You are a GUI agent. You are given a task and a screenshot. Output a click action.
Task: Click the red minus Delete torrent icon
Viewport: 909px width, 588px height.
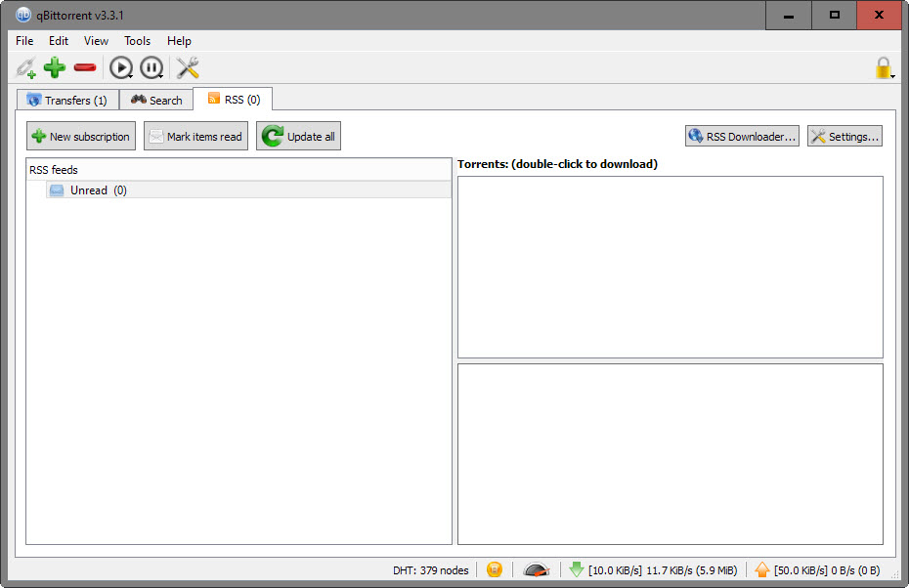[x=85, y=67]
